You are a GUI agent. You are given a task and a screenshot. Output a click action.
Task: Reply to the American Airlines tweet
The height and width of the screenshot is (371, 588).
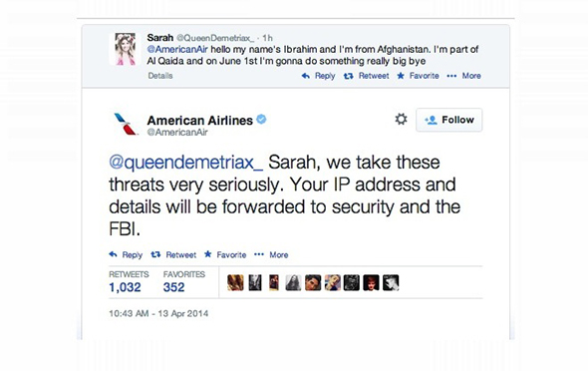[x=126, y=254]
